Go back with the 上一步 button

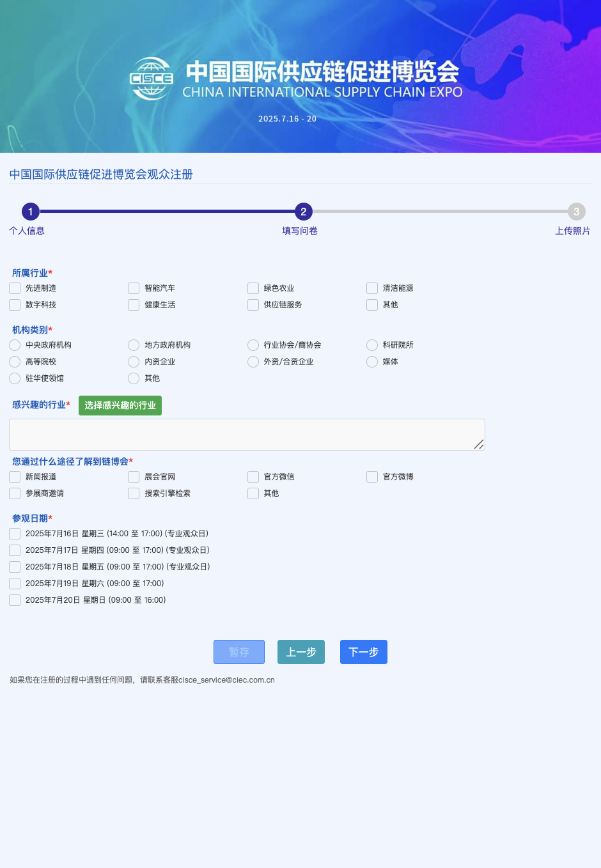tap(301, 652)
